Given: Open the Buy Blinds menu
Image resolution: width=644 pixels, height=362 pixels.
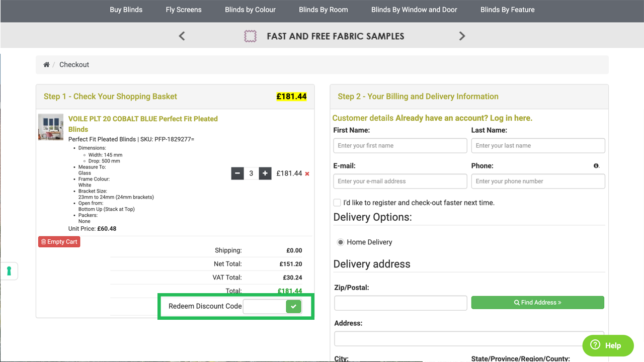Looking at the screenshot, I should point(126,10).
